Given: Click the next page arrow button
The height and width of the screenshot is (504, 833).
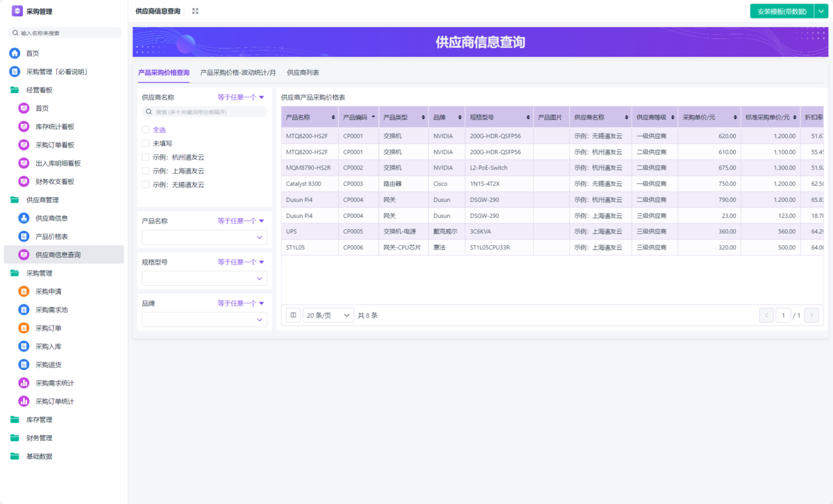Looking at the screenshot, I should point(811,316).
